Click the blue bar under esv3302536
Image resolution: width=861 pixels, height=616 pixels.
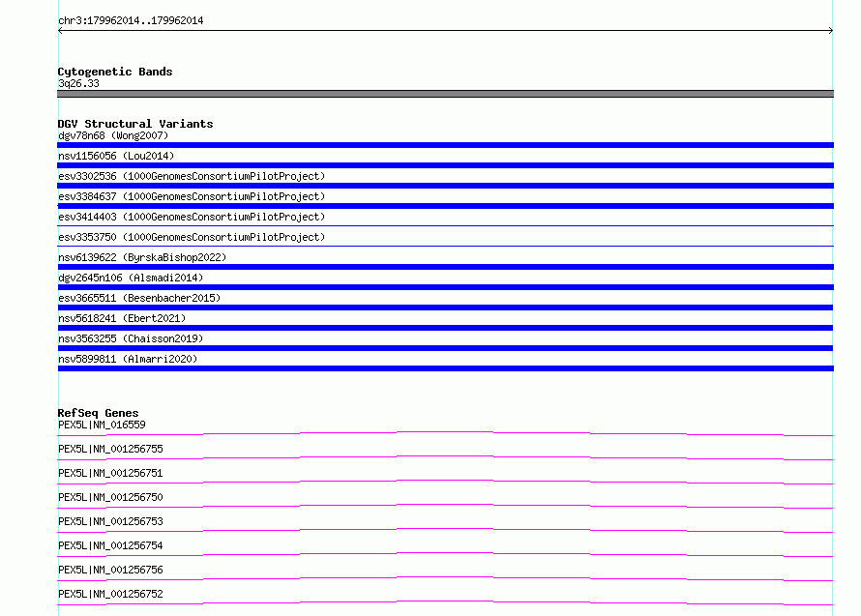click(x=445, y=186)
